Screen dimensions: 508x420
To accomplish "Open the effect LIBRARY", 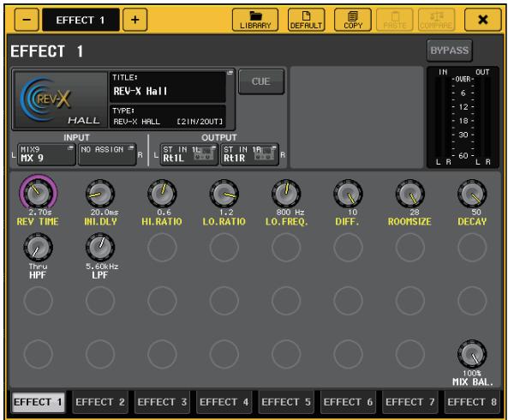I will (x=255, y=20).
